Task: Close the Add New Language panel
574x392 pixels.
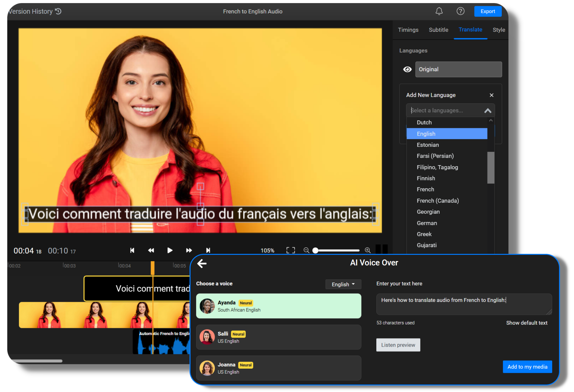Action: (492, 95)
